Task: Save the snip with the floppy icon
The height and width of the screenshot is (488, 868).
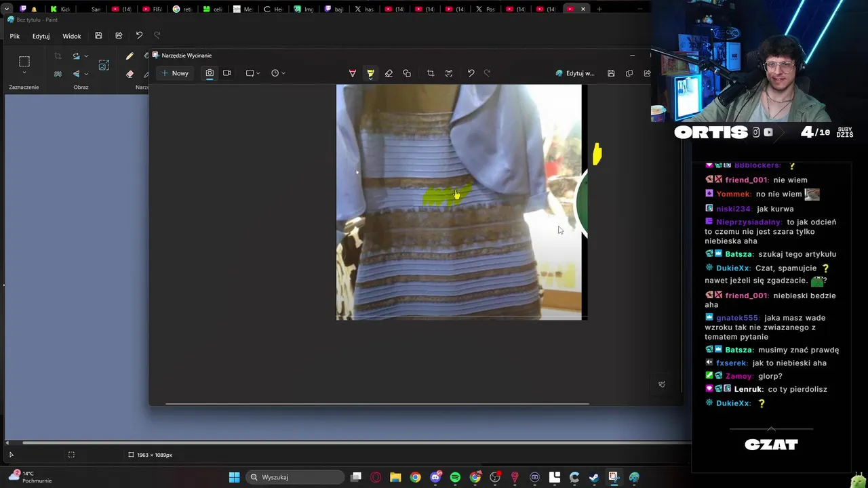Action: (x=611, y=73)
